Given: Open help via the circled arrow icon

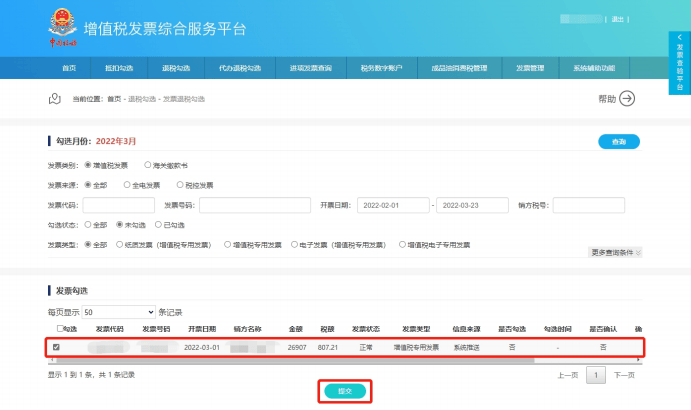Looking at the screenshot, I should click(x=627, y=98).
